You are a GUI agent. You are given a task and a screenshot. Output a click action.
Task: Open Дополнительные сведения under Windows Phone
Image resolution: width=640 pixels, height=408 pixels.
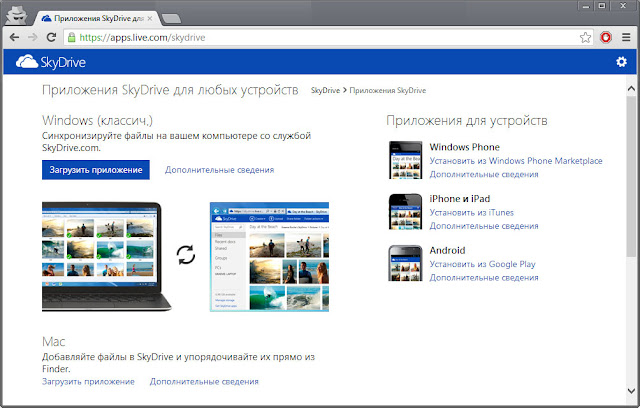click(x=484, y=174)
